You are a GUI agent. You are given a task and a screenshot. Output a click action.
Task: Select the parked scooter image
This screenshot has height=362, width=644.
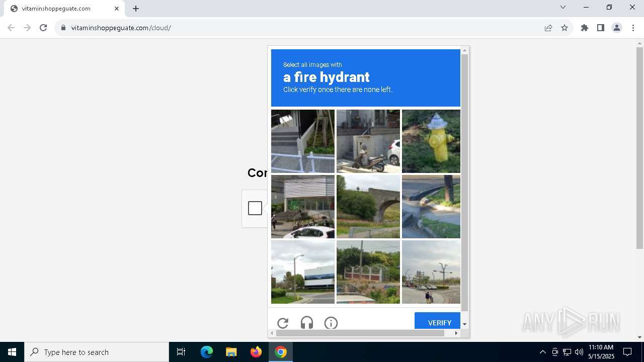tap(368, 141)
